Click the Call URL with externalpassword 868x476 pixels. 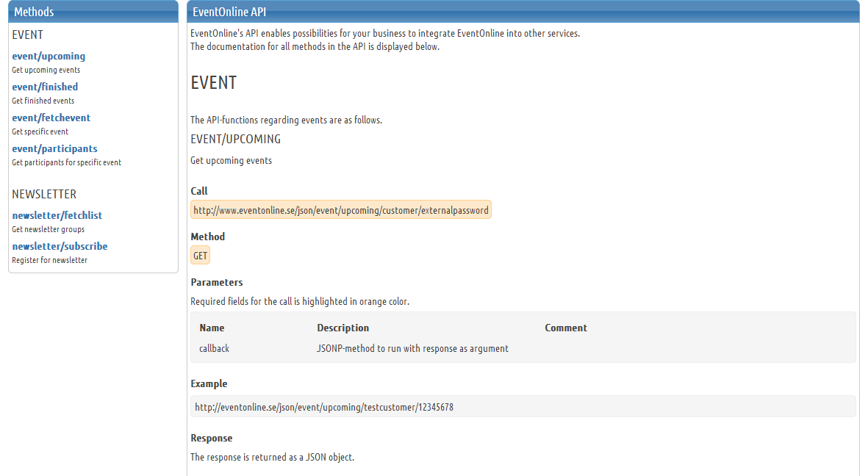[x=341, y=210]
